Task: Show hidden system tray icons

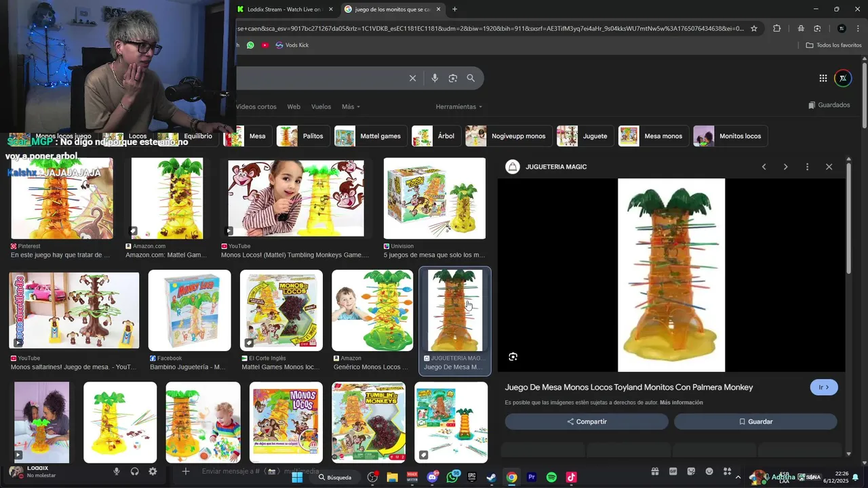Action: [738, 477]
